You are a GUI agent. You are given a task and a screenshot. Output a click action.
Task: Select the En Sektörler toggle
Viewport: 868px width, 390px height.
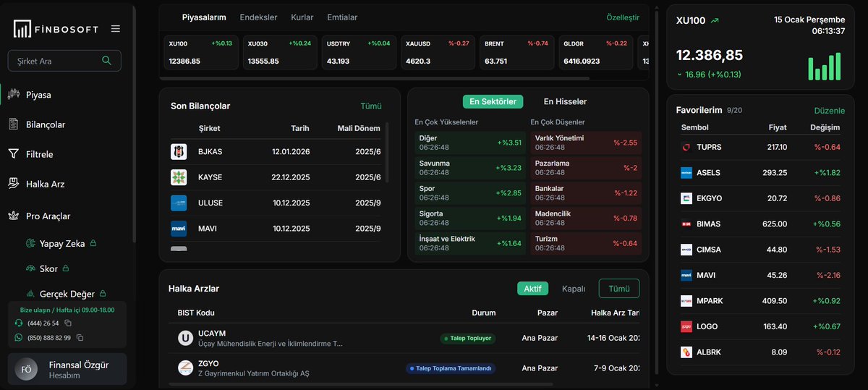tap(493, 101)
